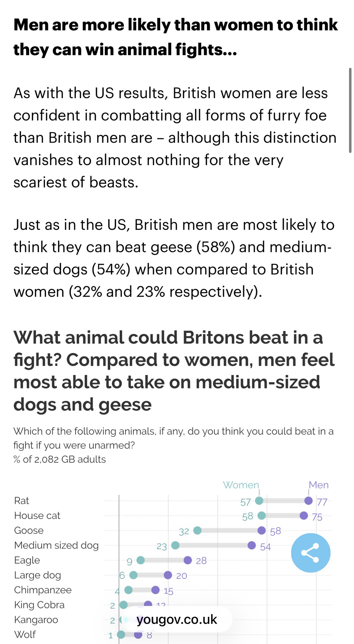Tap Medium sized dog women dot (23)
Viewport: 354px width, 644px height.
[175, 545]
